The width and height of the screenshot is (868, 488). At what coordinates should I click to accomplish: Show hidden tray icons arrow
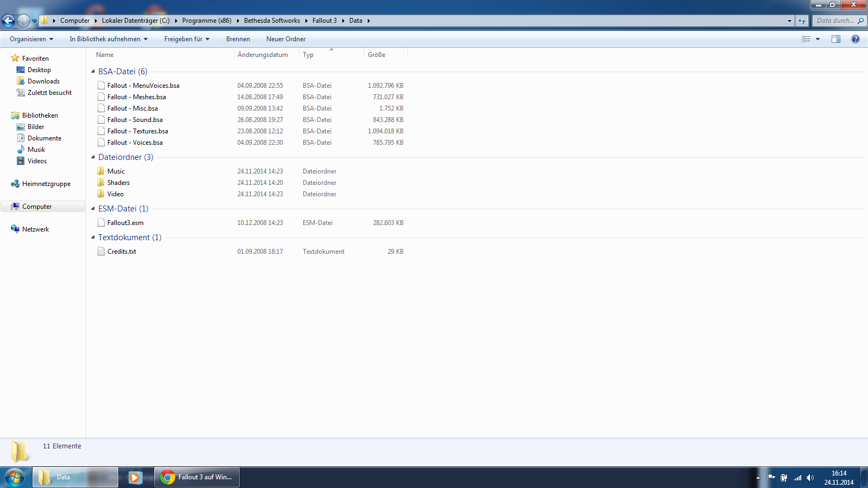click(758, 478)
